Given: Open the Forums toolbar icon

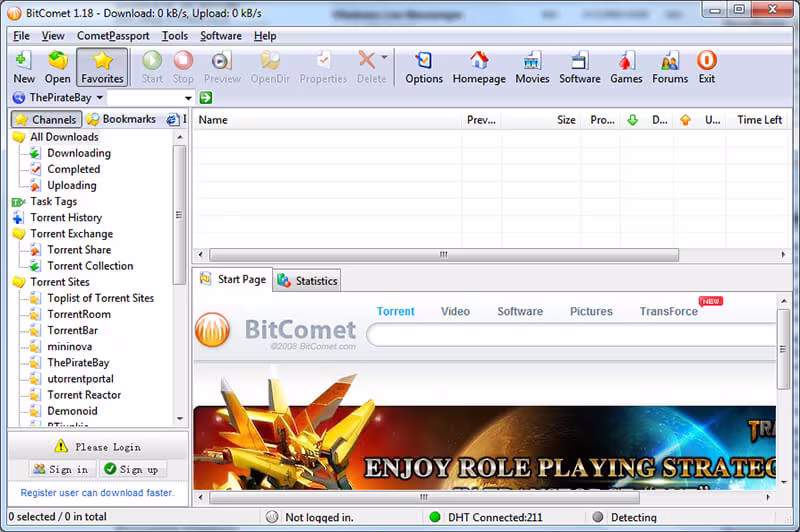Looking at the screenshot, I should [670, 67].
